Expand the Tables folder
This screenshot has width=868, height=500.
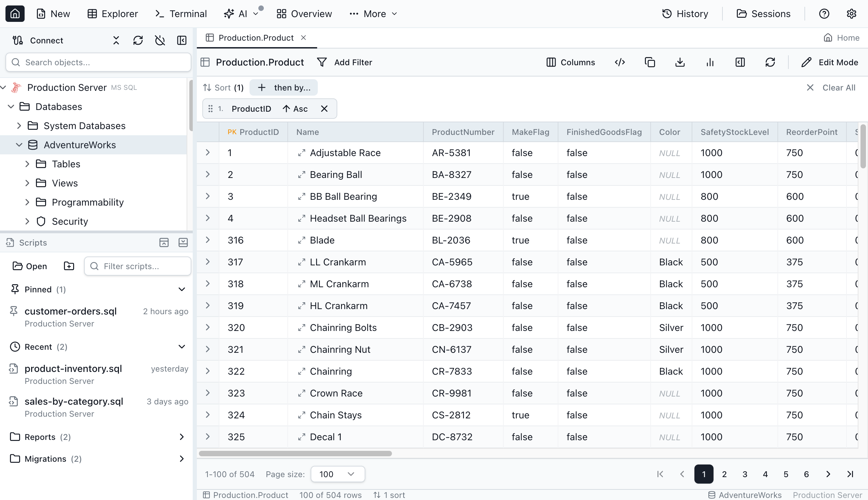click(27, 164)
